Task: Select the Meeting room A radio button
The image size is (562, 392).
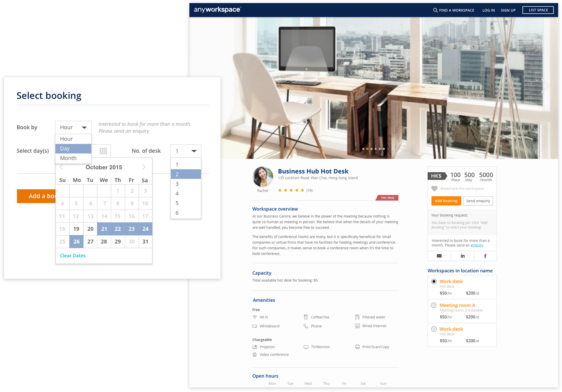Action: tap(434, 305)
